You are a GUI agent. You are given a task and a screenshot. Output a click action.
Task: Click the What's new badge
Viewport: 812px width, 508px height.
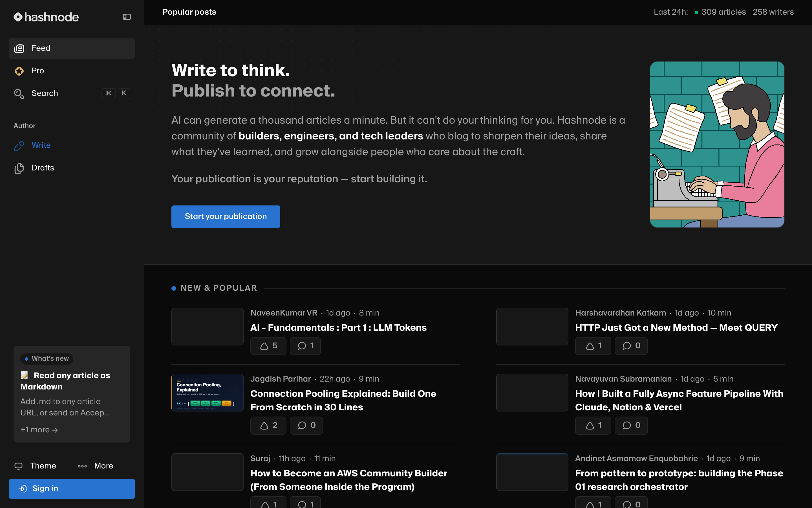coord(47,358)
